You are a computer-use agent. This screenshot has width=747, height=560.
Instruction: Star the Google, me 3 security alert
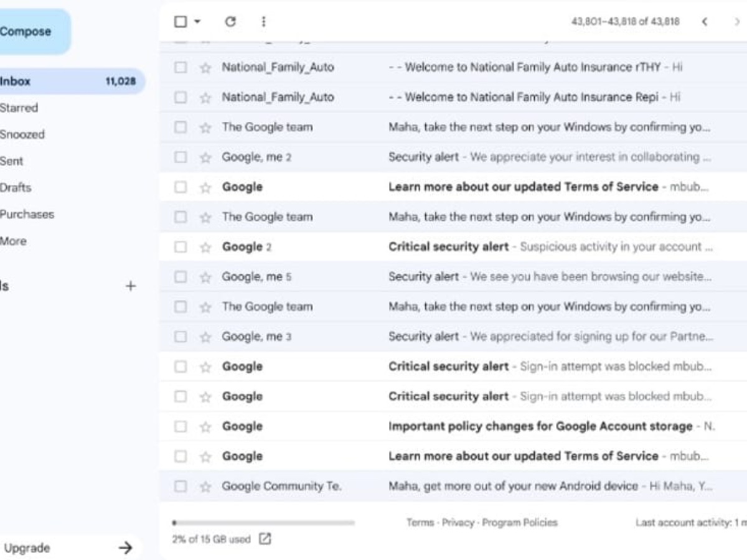[x=205, y=337]
